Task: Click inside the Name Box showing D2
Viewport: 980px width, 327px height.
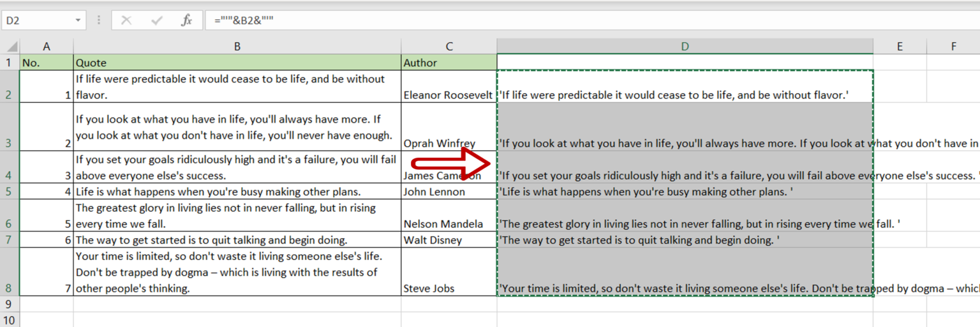Action: tap(38, 20)
